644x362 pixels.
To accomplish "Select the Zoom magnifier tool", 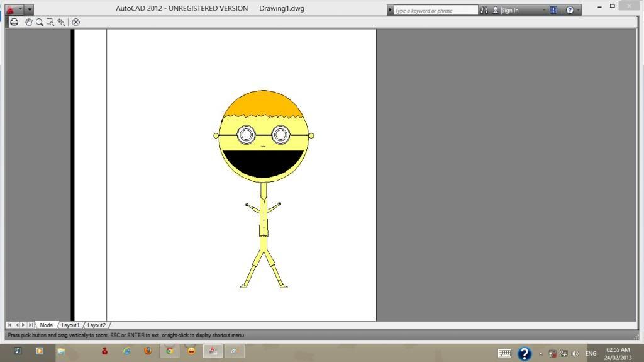I will (x=40, y=22).
